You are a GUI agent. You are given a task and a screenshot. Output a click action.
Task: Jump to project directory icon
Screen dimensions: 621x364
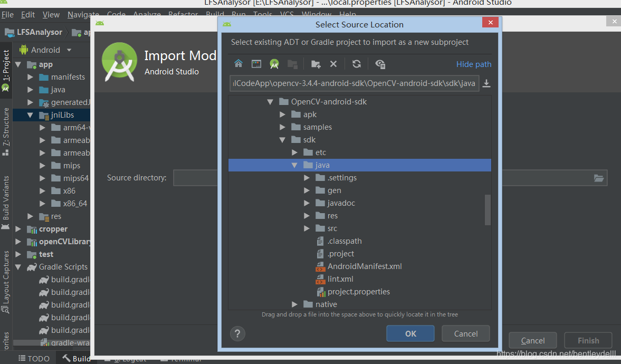[274, 64]
